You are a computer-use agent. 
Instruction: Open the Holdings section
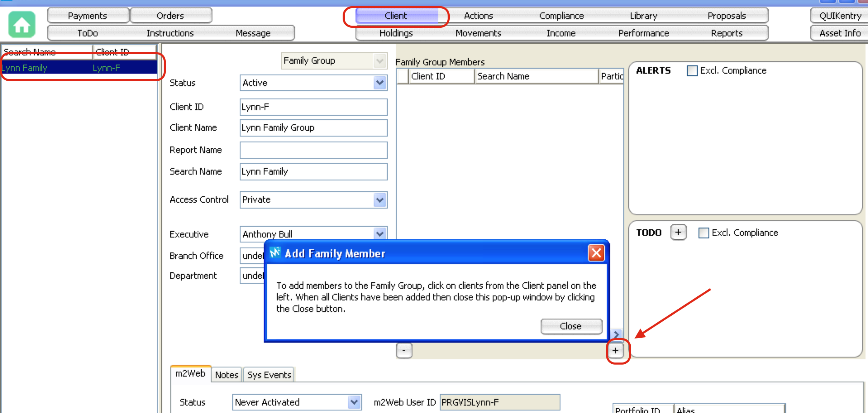tap(396, 33)
